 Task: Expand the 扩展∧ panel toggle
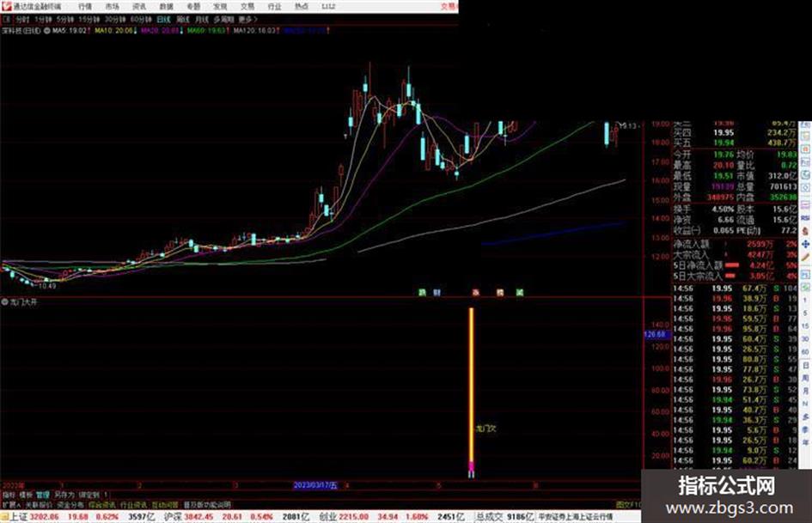click(11, 505)
